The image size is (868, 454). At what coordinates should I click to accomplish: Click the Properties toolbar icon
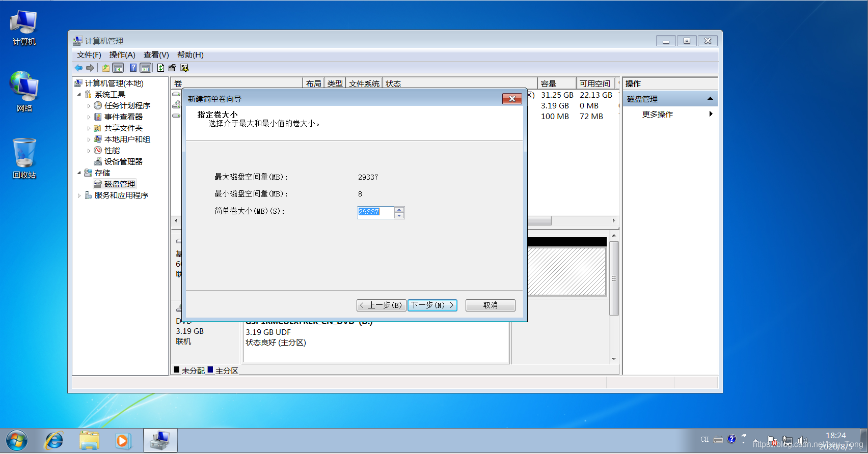(172, 68)
